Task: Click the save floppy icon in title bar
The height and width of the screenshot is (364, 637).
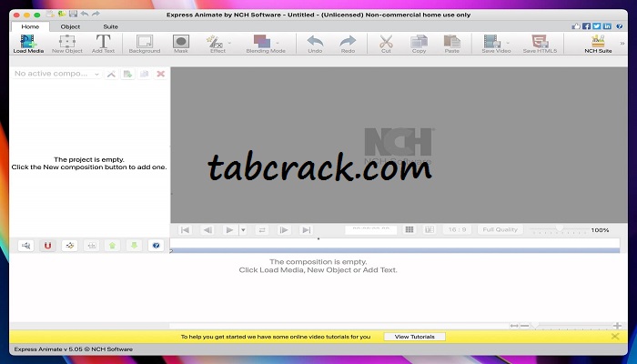Action: [73, 15]
